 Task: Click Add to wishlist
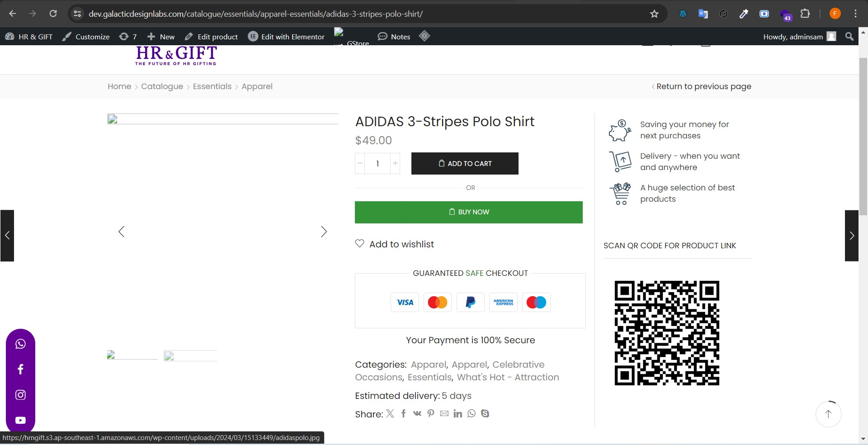(x=395, y=244)
